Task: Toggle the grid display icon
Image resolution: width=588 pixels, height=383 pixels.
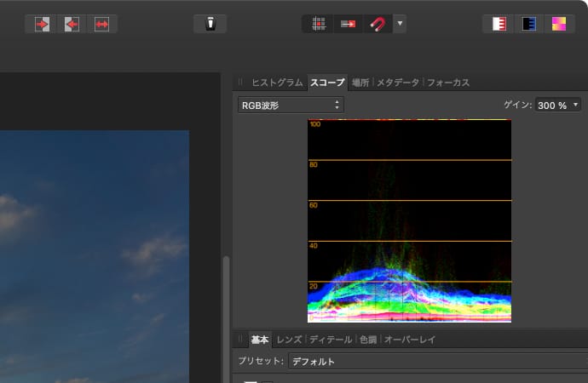Action: [x=318, y=24]
